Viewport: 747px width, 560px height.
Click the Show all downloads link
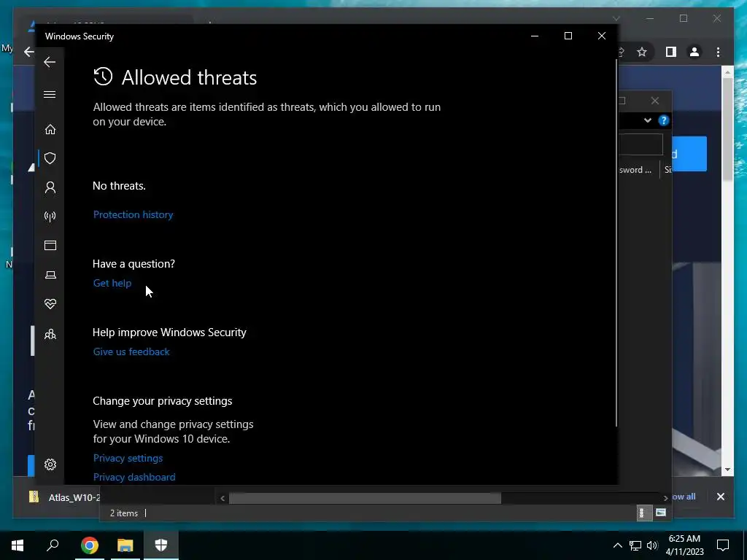point(684,497)
